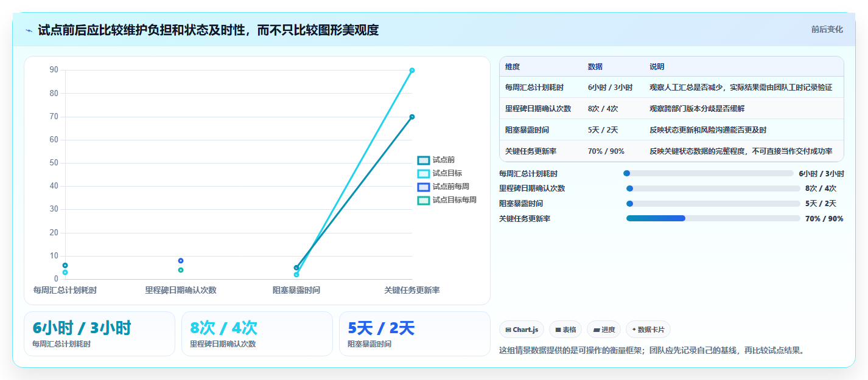The image size is (868, 380).
Task: Select the 数据卡片 chip
Action: [x=648, y=330]
